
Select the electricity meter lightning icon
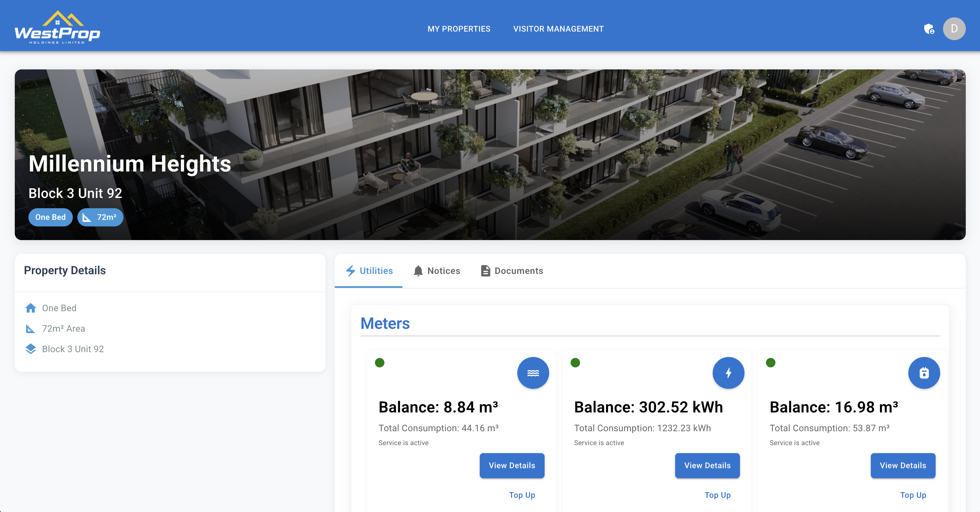tap(728, 373)
